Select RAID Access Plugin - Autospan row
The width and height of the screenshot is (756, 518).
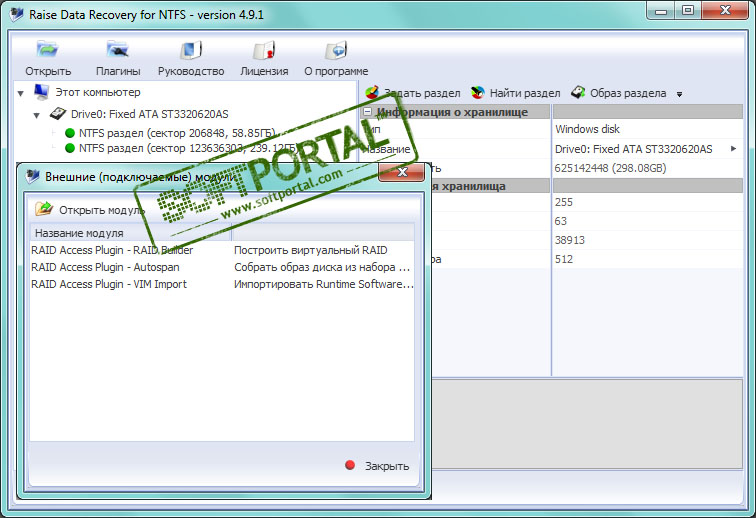pos(222,267)
